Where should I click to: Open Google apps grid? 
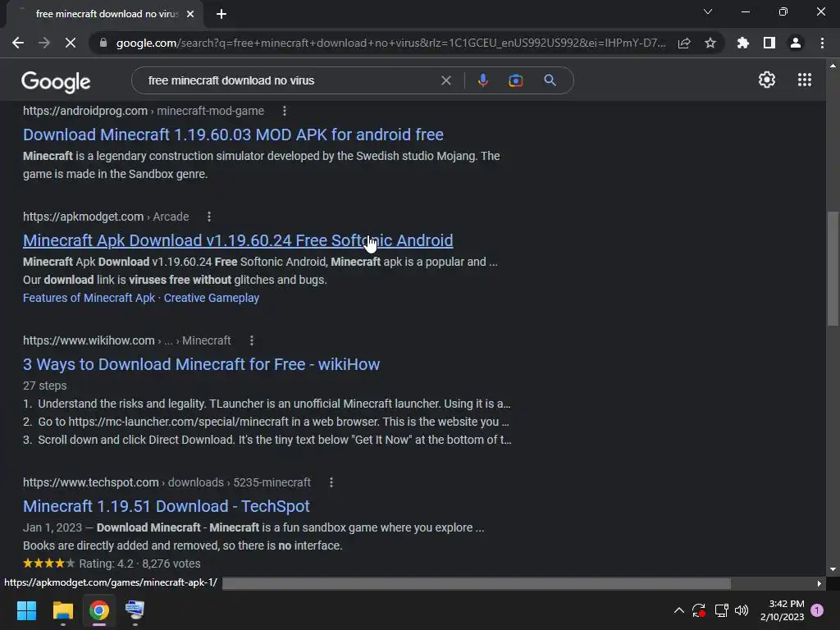805,80
